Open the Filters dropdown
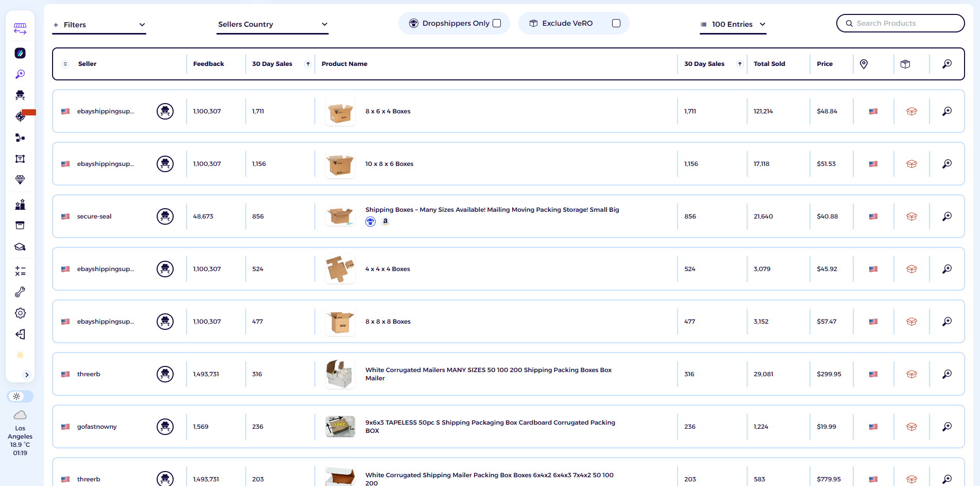This screenshot has height=486, width=980. [x=99, y=25]
